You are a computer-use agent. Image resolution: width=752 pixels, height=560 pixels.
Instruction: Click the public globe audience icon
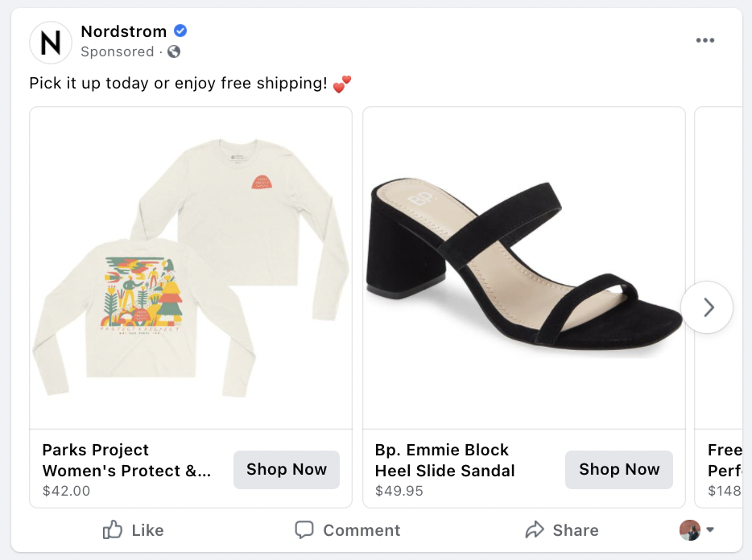(x=174, y=51)
